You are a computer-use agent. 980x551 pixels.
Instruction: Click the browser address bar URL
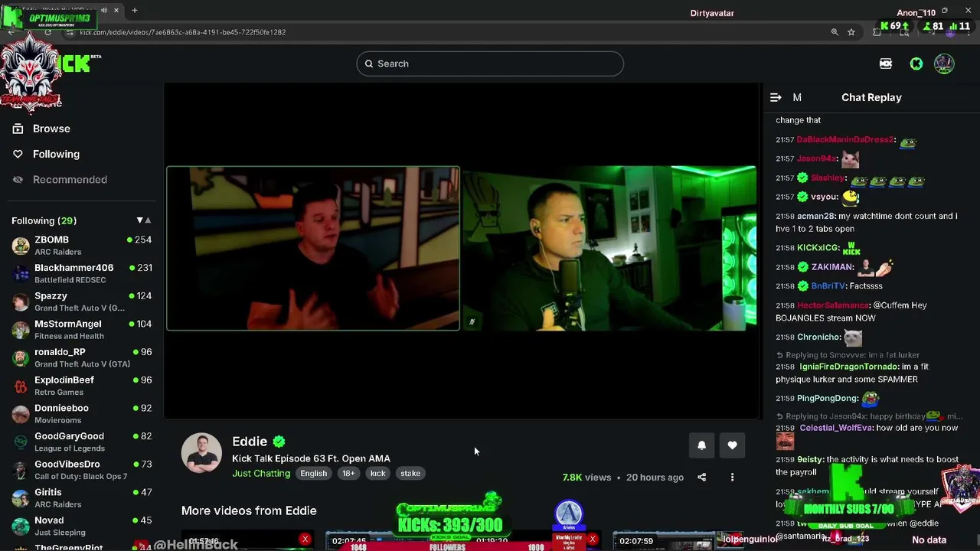point(182,32)
